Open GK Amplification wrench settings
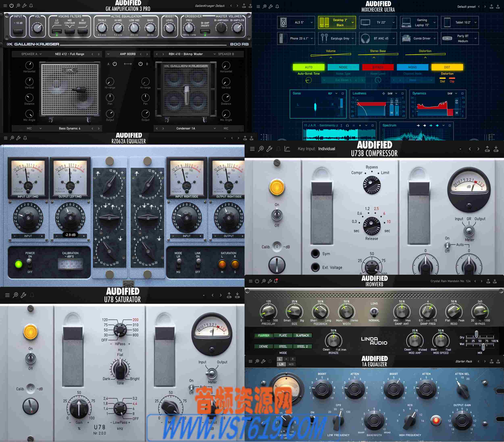The image size is (504, 442). (x=24, y=5)
